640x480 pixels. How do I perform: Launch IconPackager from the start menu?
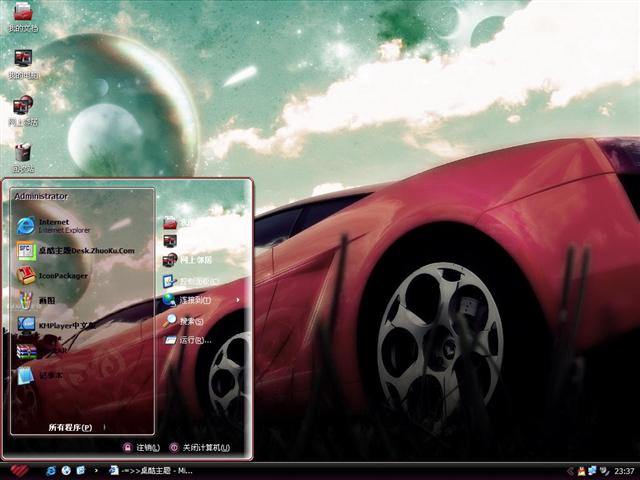[x=60, y=275]
